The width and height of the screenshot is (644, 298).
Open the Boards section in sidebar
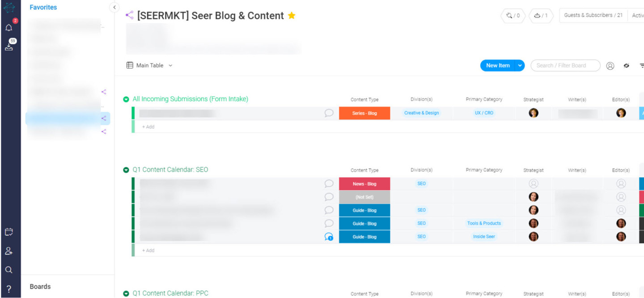tap(40, 286)
